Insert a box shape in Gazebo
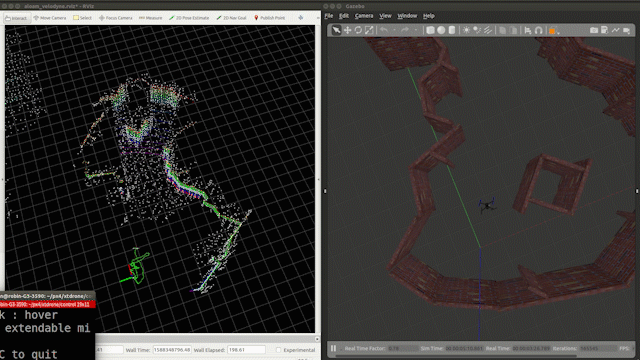Image resolution: width=640 pixels, height=360 pixels. pyautogui.click(x=430, y=30)
